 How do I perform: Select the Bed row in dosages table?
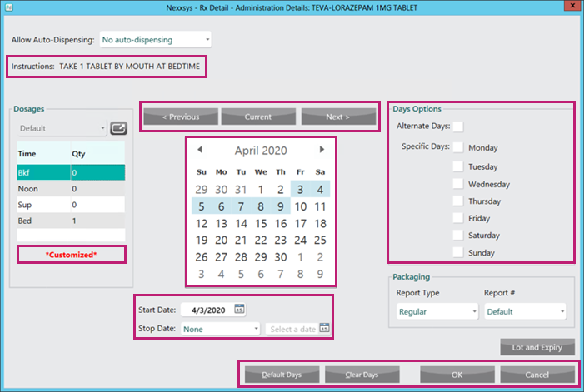70,221
